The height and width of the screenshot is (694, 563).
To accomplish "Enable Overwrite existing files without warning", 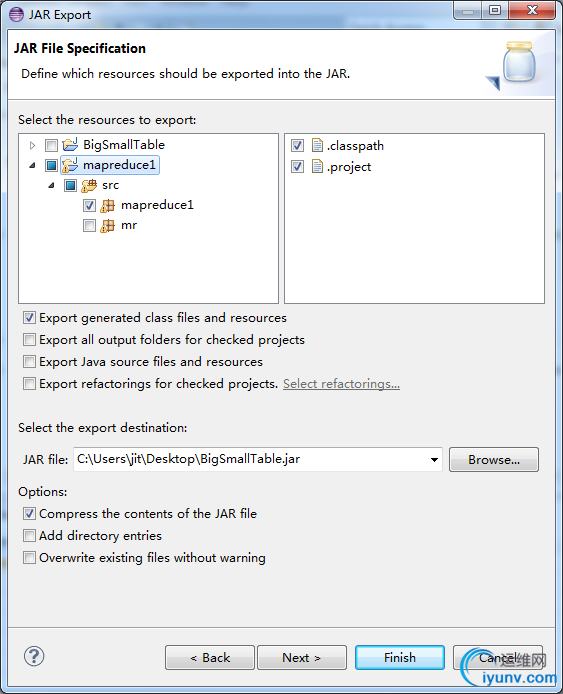I will coord(29,557).
